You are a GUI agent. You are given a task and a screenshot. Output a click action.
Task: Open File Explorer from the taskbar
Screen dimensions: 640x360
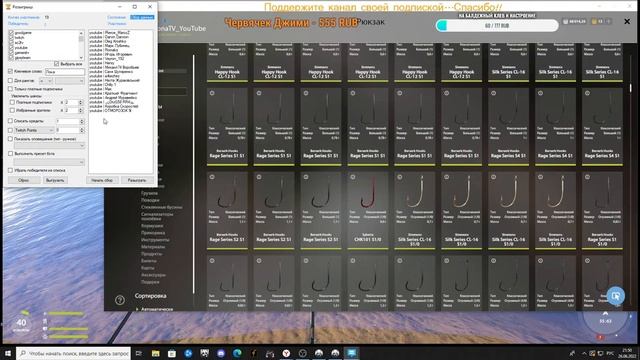click(156, 353)
